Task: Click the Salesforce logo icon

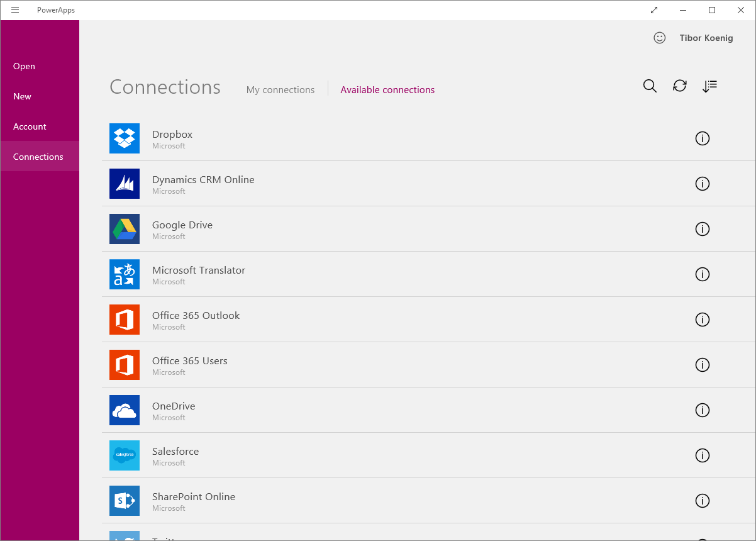Action: (125, 455)
